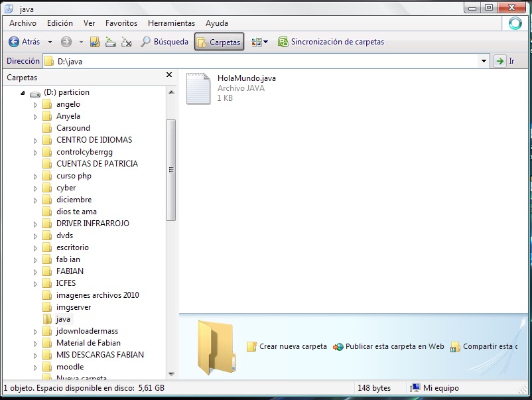This screenshot has height=400, width=532.
Task: Select the HolaMundo.java file icon
Action: click(x=198, y=88)
